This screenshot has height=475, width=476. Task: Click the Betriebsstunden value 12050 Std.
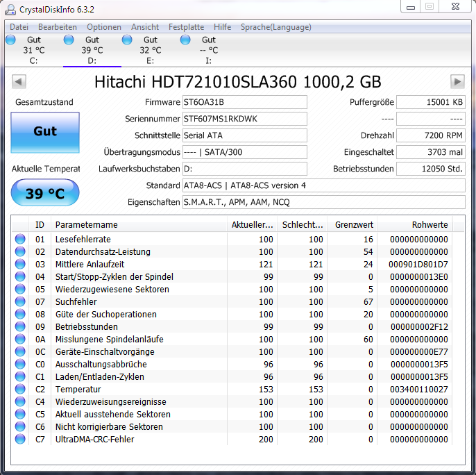click(430, 169)
